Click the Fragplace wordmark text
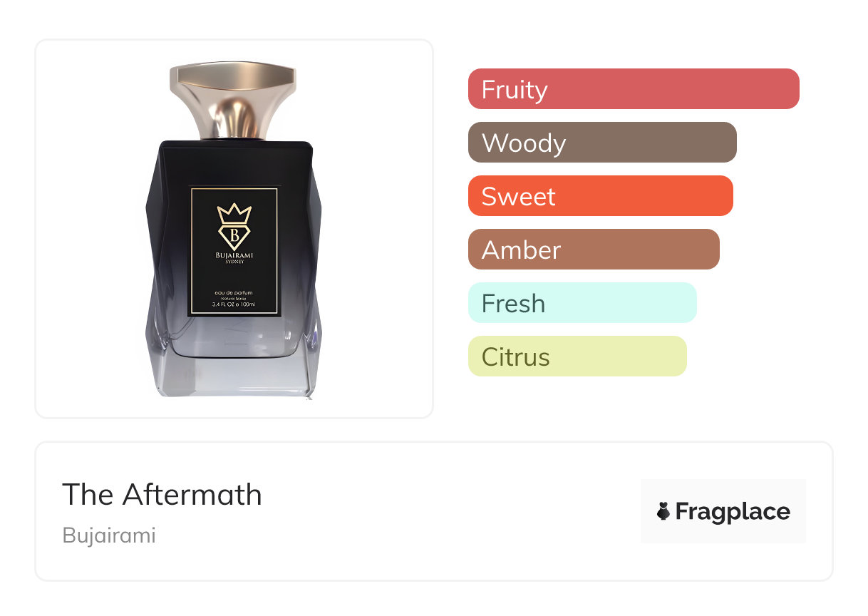The image size is (868, 616). coord(733,512)
